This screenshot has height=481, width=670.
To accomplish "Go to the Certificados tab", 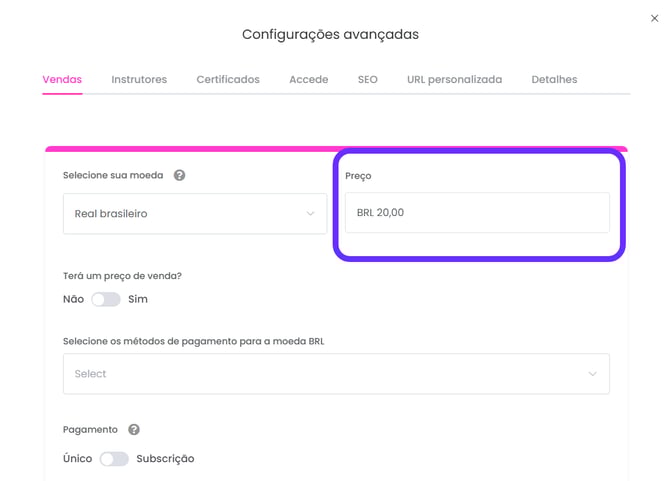I will pyautogui.click(x=228, y=79).
